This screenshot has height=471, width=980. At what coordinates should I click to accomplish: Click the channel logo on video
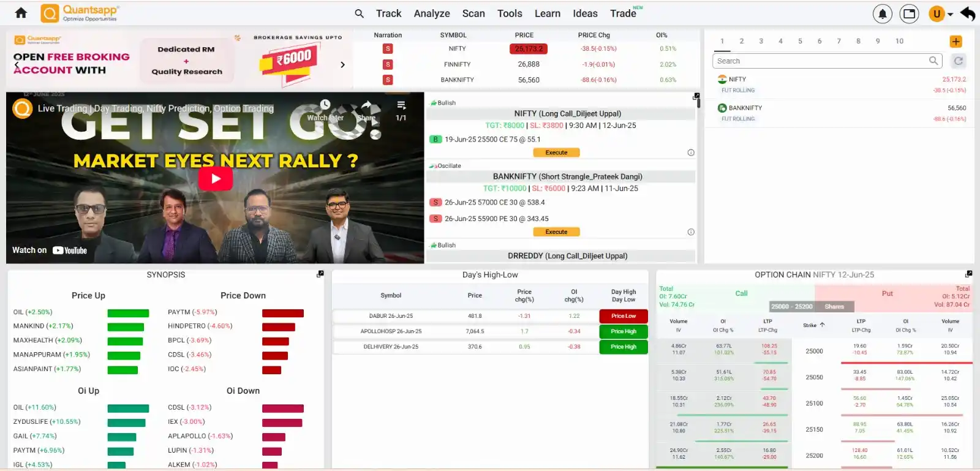(23, 108)
